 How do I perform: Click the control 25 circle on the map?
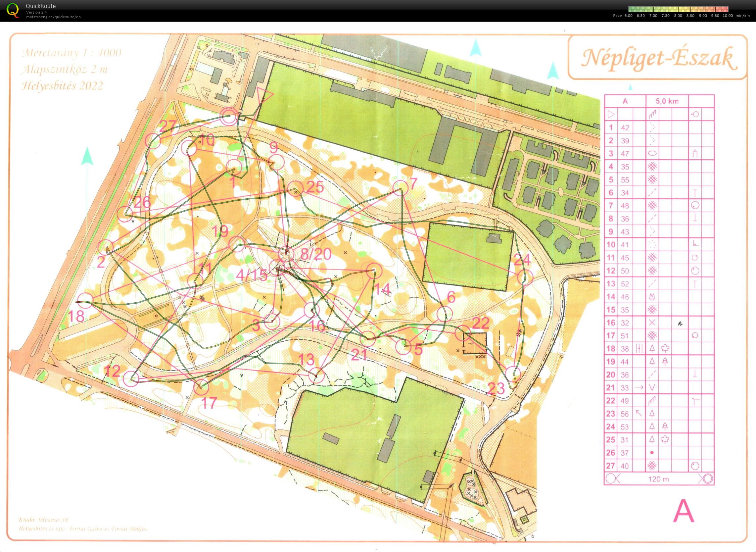[x=295, y=188]
